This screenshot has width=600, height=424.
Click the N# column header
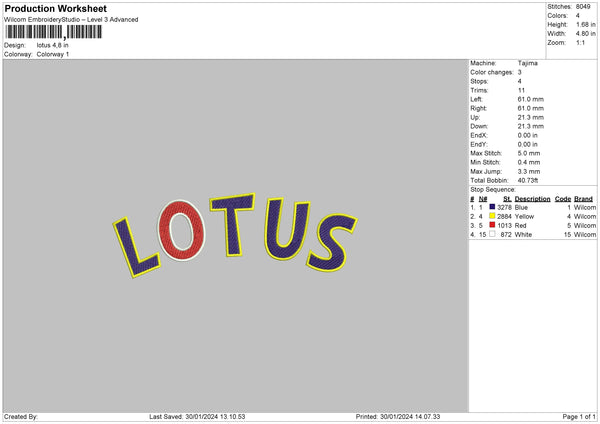(483, 199)
